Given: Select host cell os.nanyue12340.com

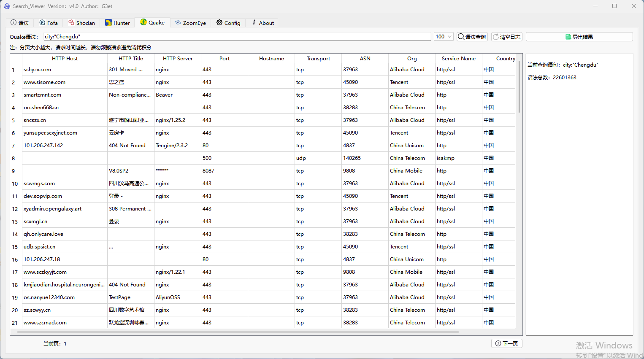Looking at the screenshot, I should click(65, 297).
